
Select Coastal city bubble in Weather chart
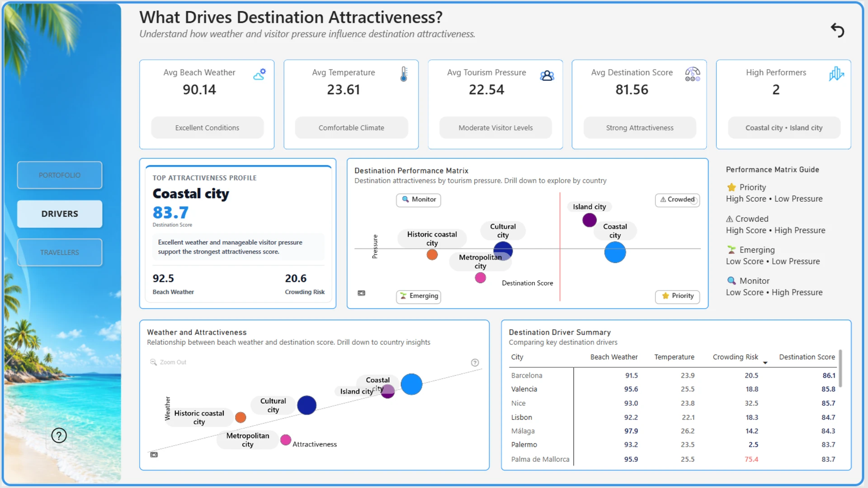[x=411, y=384]
